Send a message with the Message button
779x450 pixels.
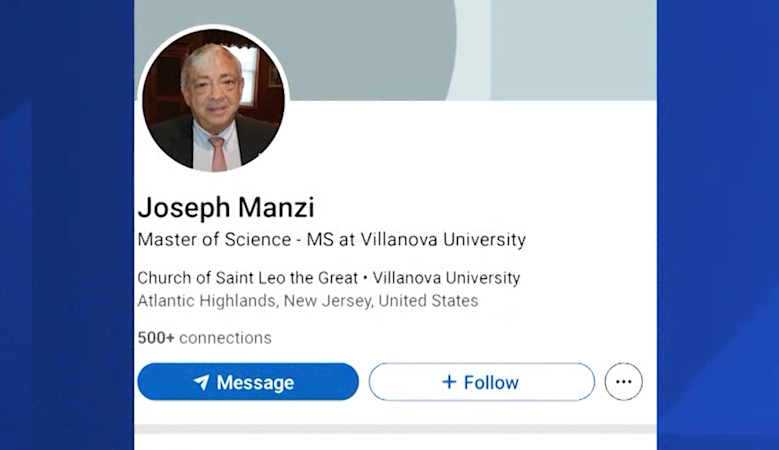tap(248, 381)
